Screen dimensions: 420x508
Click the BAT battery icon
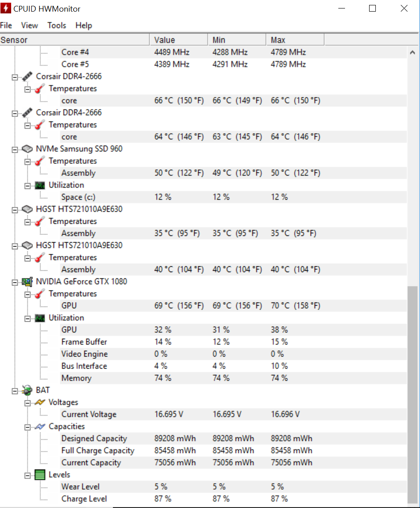[27, 390]
